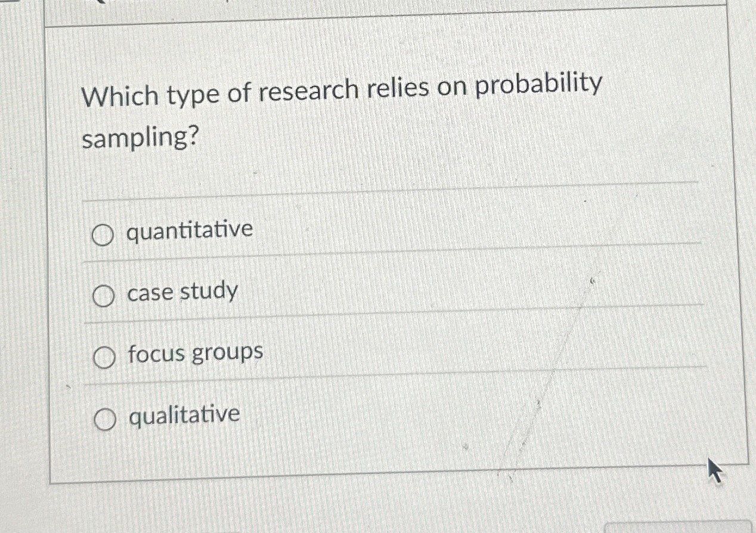
Task: Click the quantitative answer label
Action: [x=190, y=230]
